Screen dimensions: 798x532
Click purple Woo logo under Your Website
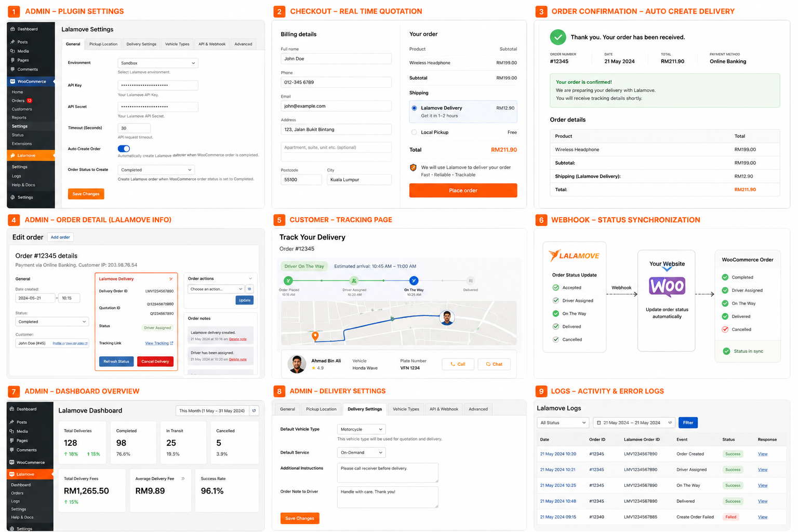[x=667, y=286]
